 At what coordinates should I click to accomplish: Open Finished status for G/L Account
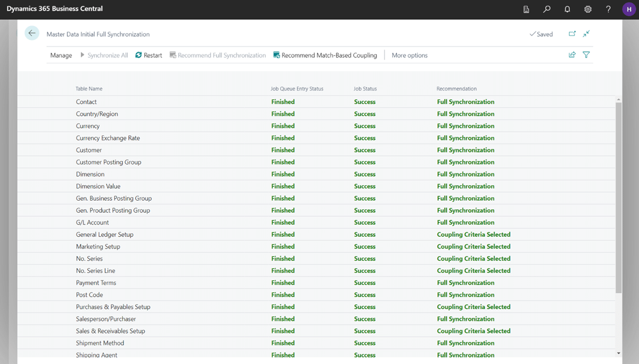[x=283, y=222]
